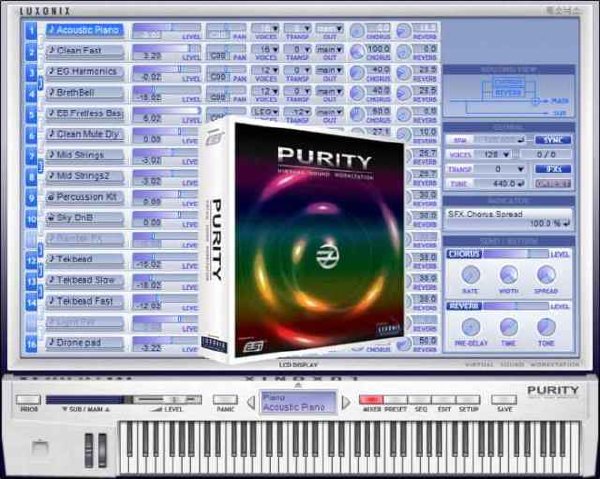Image resolution: width=600 pixels, height=479 pixels.
Task: Click the Chorus RATE knob
Action: 470,275
